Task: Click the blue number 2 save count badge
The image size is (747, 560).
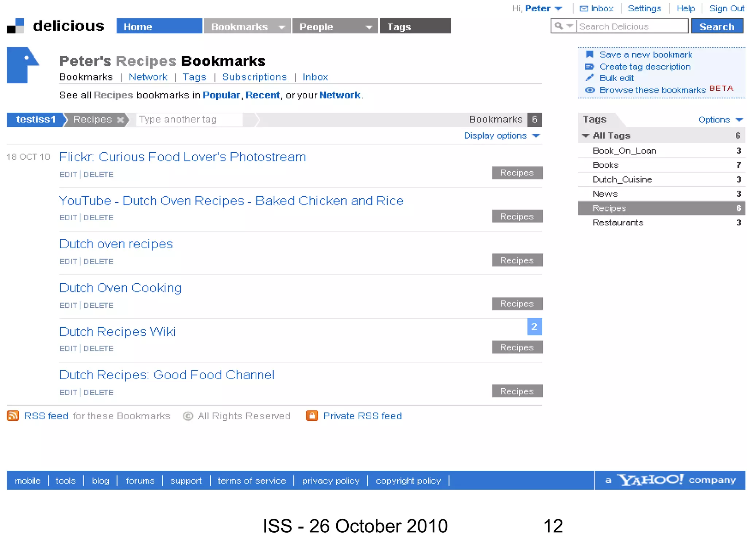Action: (x=534, y=327)
